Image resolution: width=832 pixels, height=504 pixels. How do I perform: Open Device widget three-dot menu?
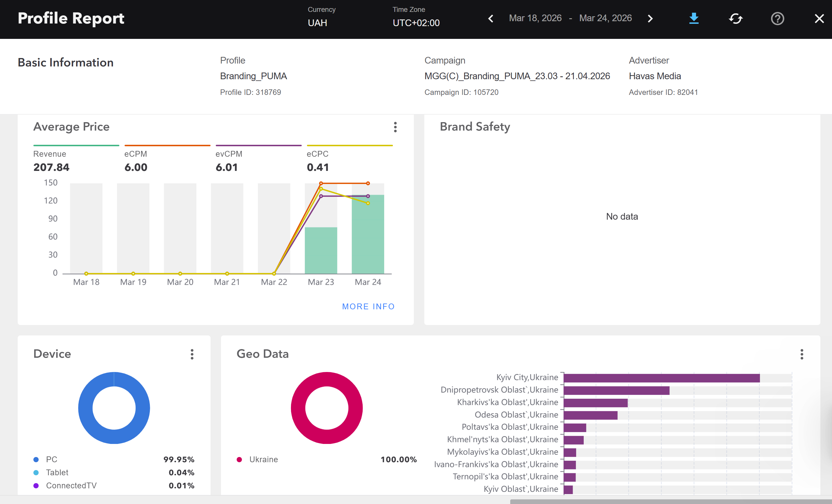192,354
